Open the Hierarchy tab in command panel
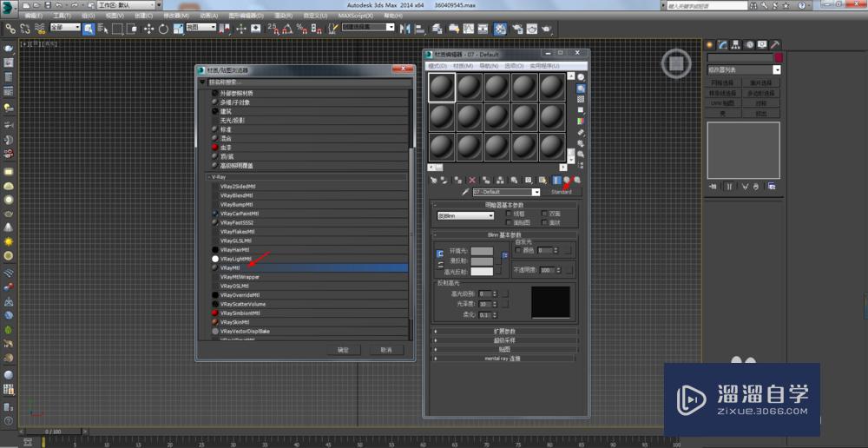 (737, 44)
